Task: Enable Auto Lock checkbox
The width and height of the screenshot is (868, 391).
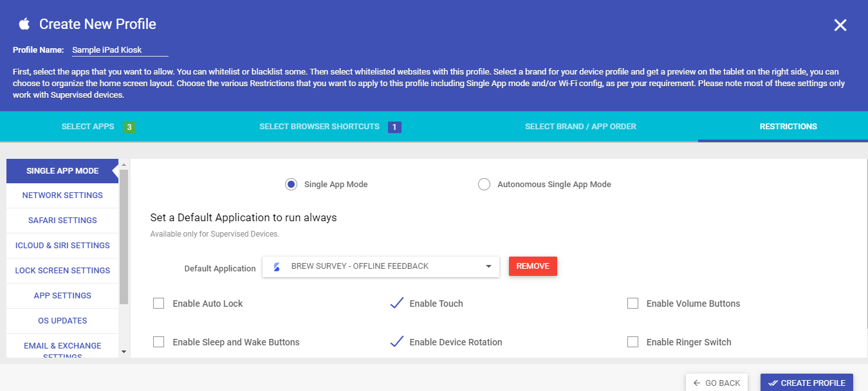Action: [x=158, y=304]
